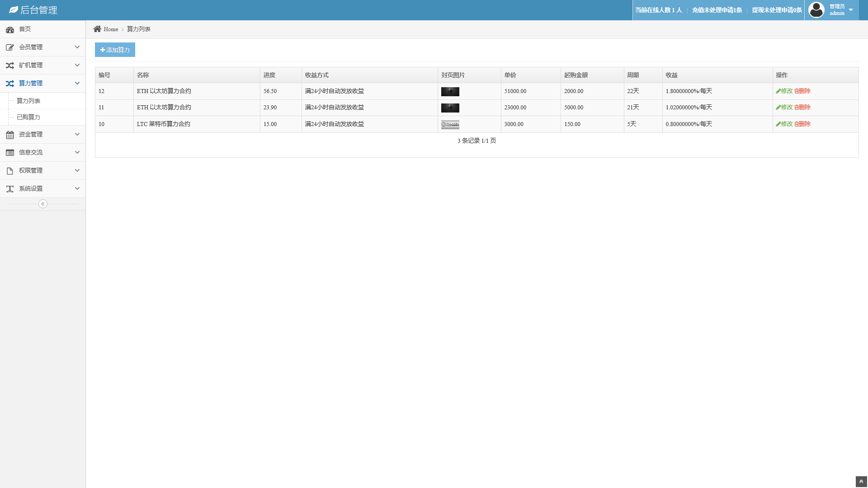
Task: Collapse the 算力管理 chevron
Action: click(x=77, y=83)
